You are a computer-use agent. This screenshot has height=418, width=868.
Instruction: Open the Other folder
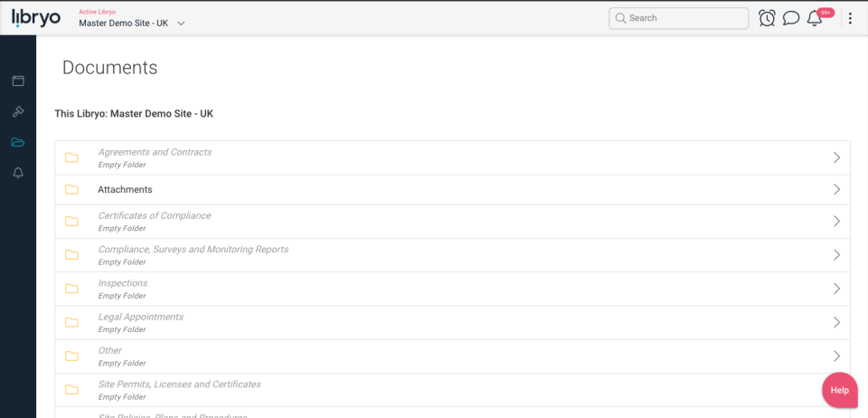tap(452, 356)
